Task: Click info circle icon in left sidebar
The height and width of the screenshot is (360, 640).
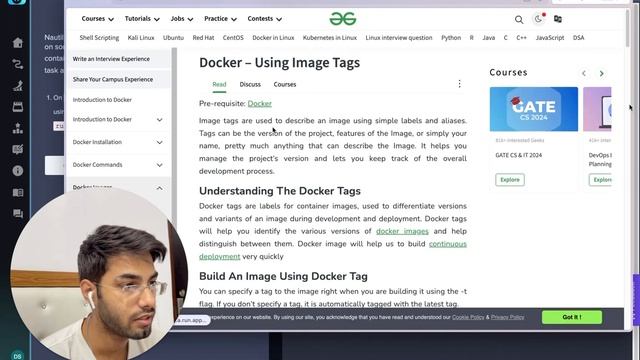Action: coord(18,171)
